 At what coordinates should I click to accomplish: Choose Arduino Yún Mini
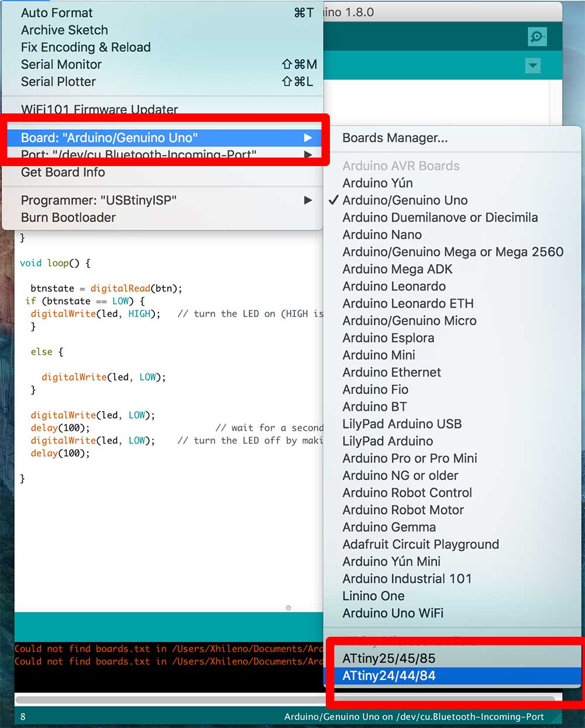(452, 561)
